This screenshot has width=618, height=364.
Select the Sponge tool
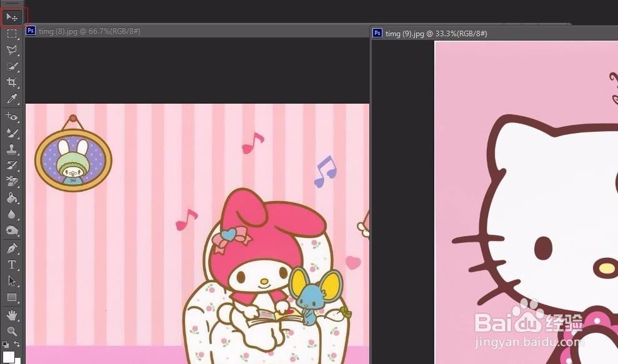pyautogui.click(x=12, y=230)
